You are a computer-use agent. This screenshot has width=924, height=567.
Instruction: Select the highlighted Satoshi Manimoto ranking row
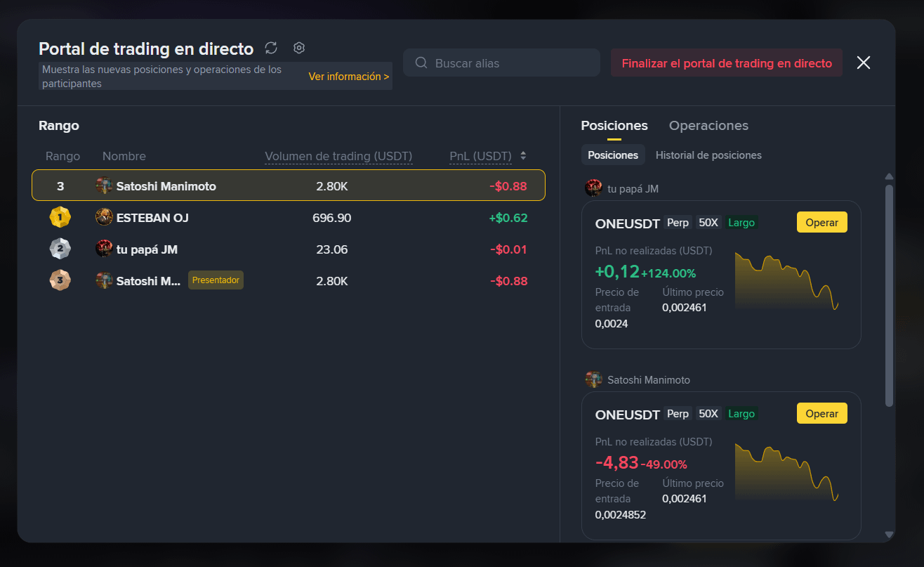289,185
